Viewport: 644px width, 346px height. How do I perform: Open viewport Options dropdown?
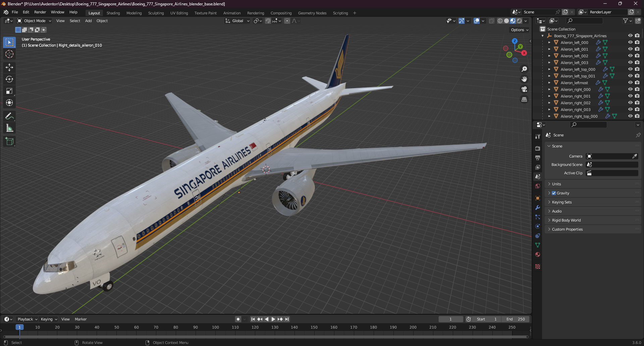coord(520,30)
